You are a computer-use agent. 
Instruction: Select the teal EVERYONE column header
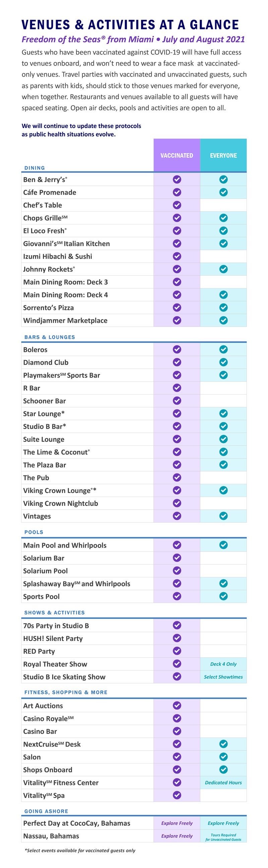(x=223, y=155)
